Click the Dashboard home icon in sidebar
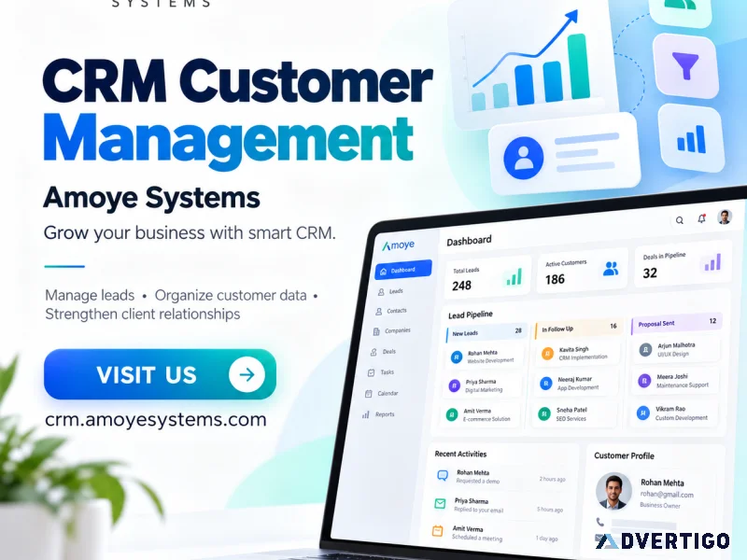Viewport: 747px width, 560px height. click(384, 272)
